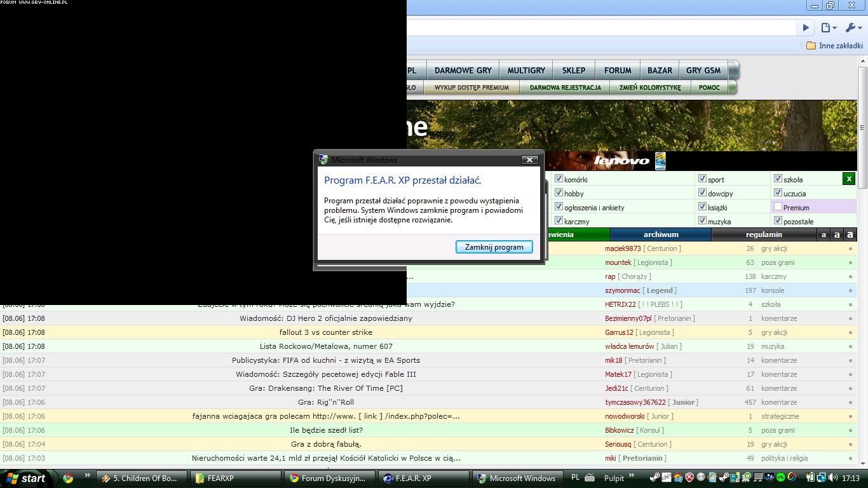Open the BAZAR tab
868x488 pixels.
(x=660, y=71)
